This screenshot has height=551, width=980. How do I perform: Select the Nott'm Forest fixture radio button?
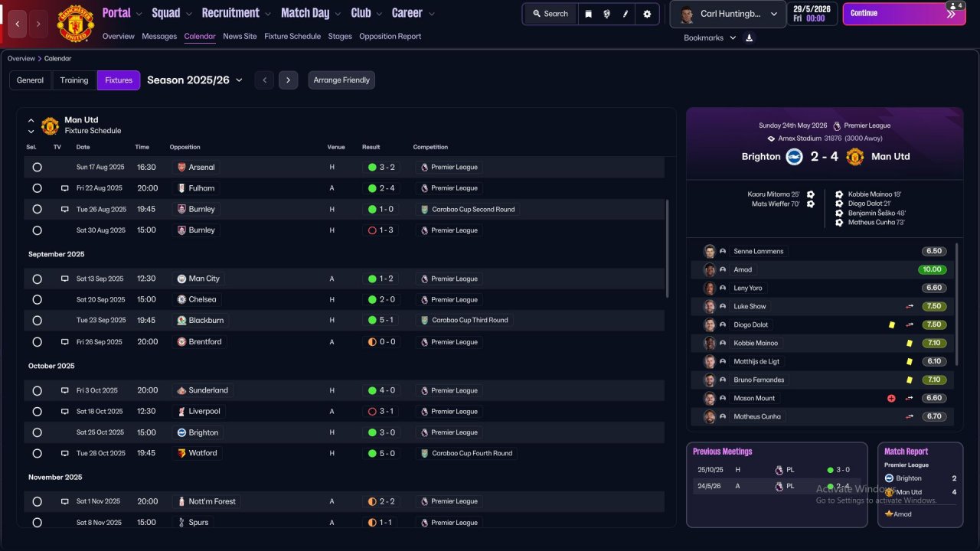pyautogui.click(x=37, y=501)
